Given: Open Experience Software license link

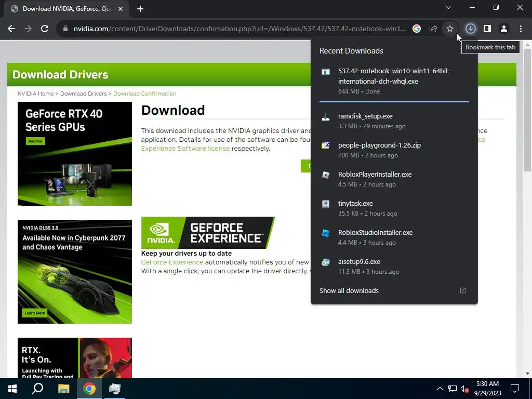Looking at the screenshot, I should 185,149.
